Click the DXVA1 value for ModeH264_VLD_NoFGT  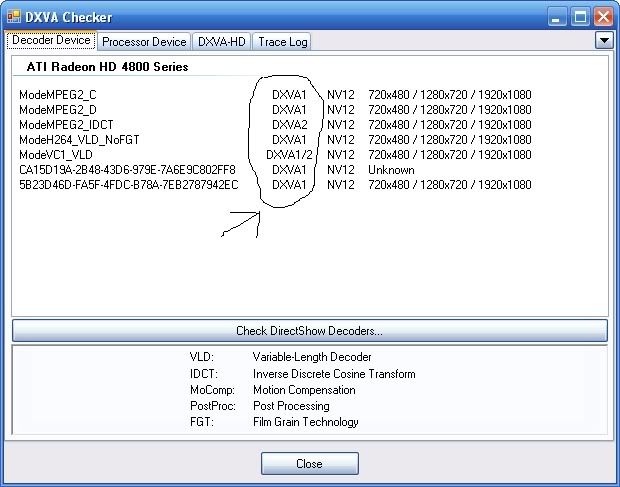[289, 140]
